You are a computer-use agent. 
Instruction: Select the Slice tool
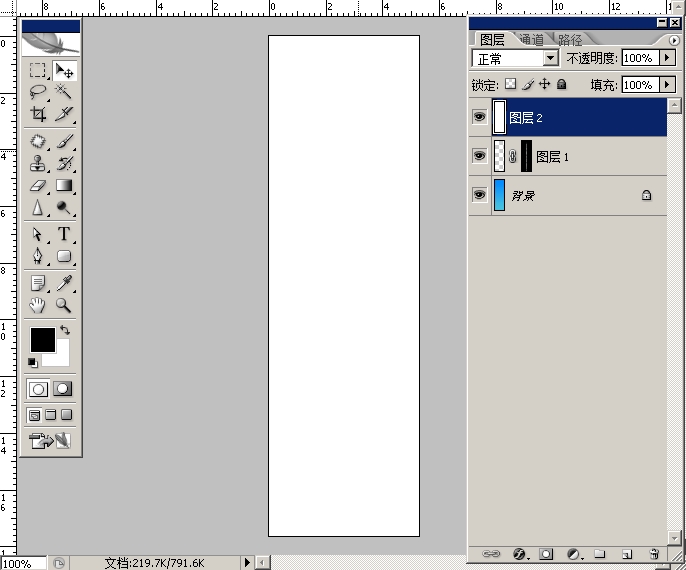64,114
